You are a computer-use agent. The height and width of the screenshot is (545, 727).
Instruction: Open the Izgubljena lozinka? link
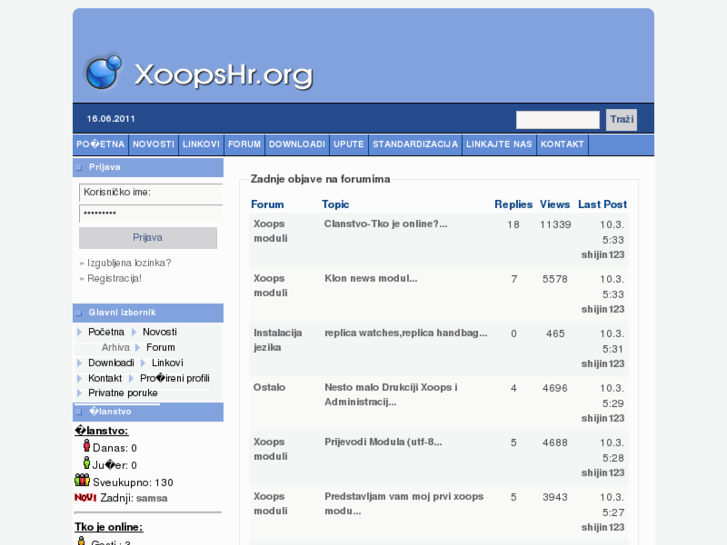tap(129, 263)
